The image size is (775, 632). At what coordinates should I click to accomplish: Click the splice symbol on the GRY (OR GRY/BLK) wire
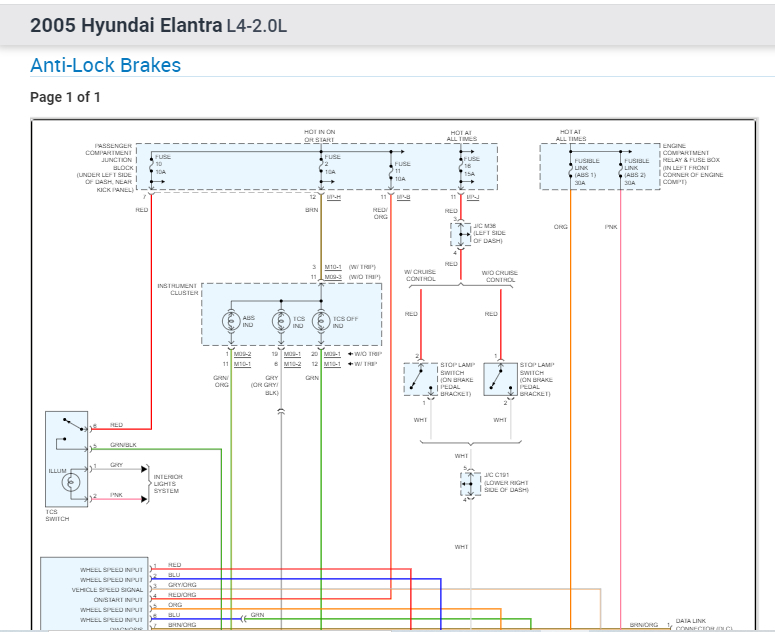coord(281,412)
